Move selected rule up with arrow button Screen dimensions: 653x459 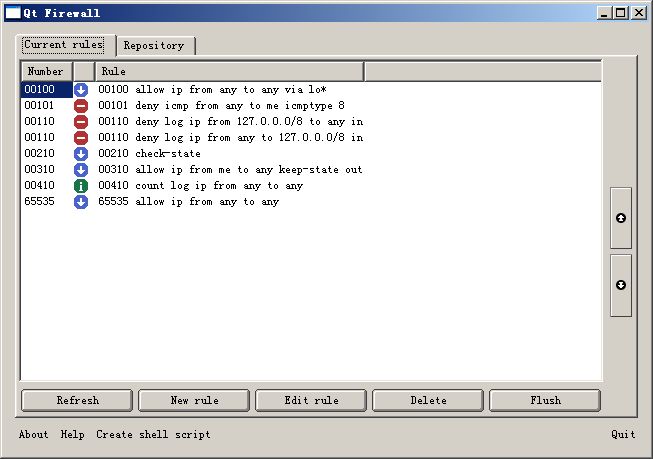621,218
